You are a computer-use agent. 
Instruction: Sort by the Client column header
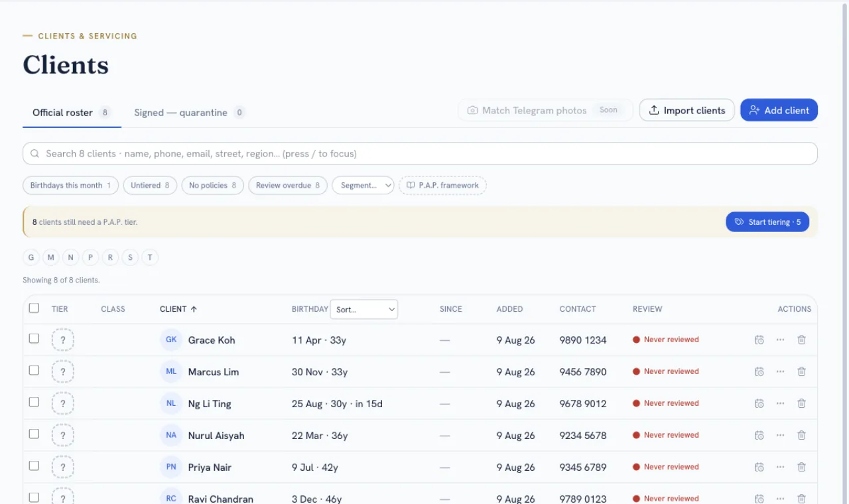coord(178,309)
